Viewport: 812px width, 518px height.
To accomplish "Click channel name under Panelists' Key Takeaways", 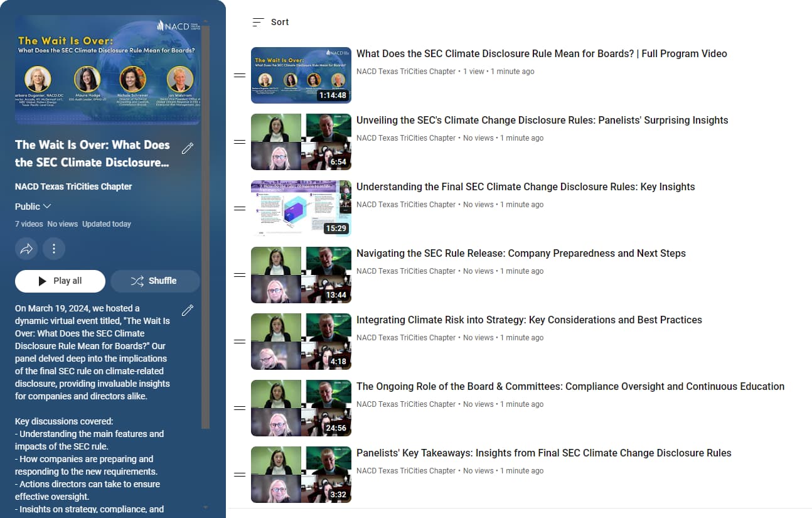I will tap(406, 471).
